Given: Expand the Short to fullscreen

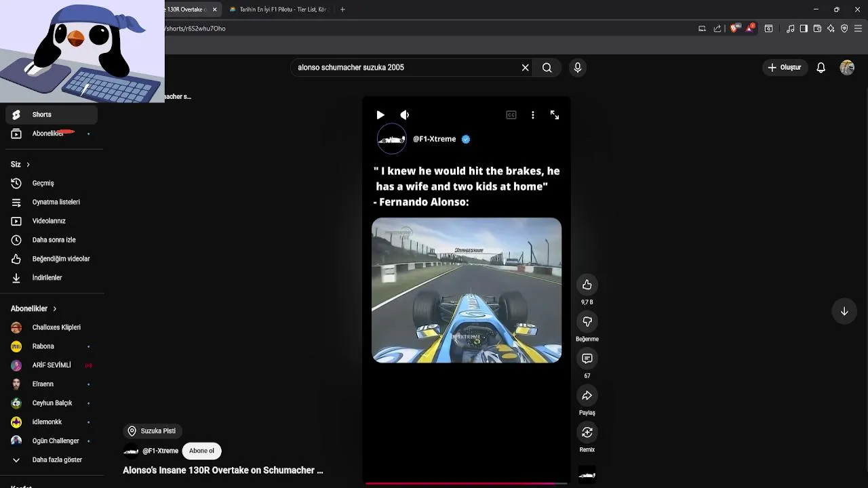Looking at the screenshot, I should 555,115.
